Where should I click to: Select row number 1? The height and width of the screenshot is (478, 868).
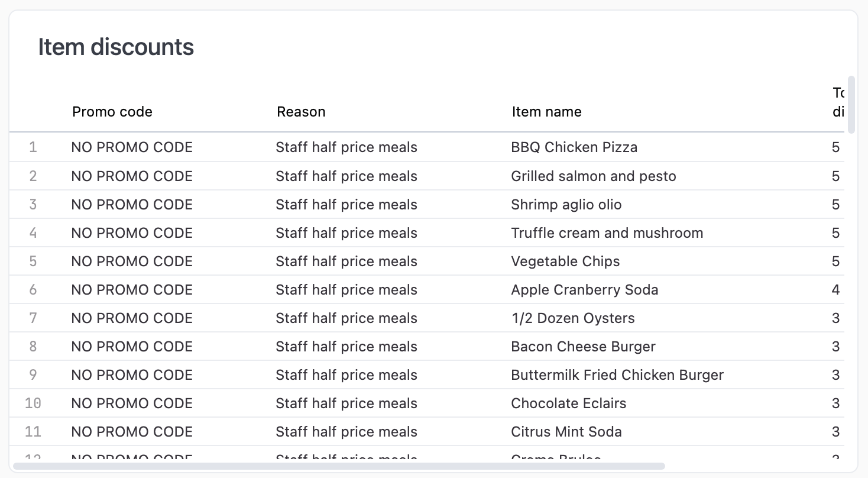(33, 147)
